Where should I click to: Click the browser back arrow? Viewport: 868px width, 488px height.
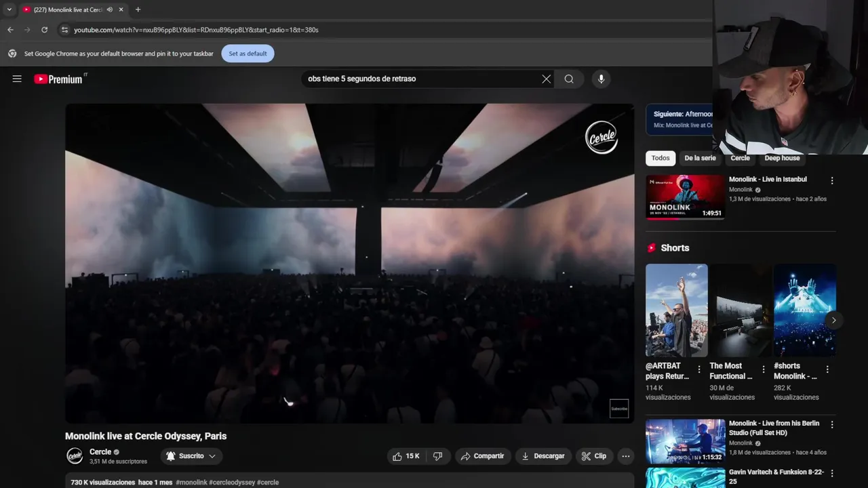[10, 30]
